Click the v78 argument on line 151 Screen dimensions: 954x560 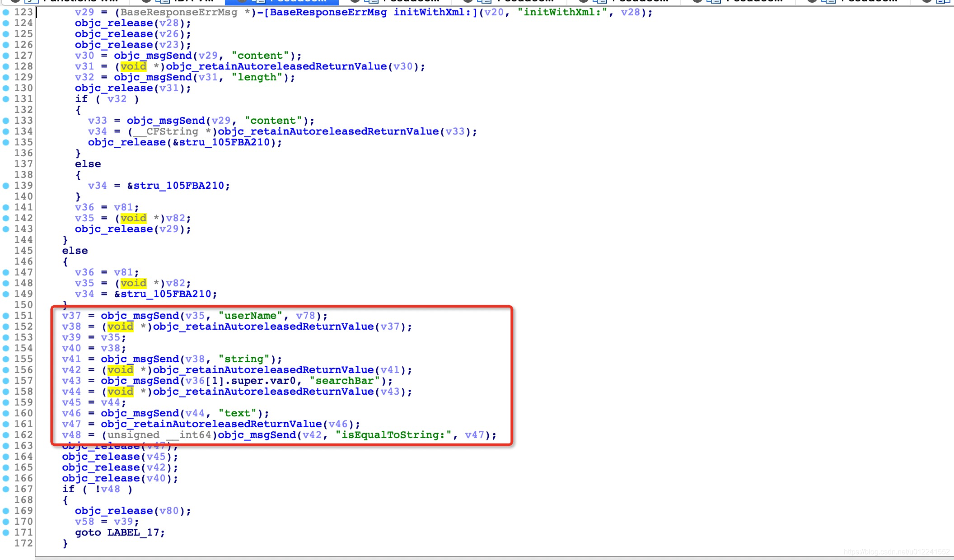point(305,316)
